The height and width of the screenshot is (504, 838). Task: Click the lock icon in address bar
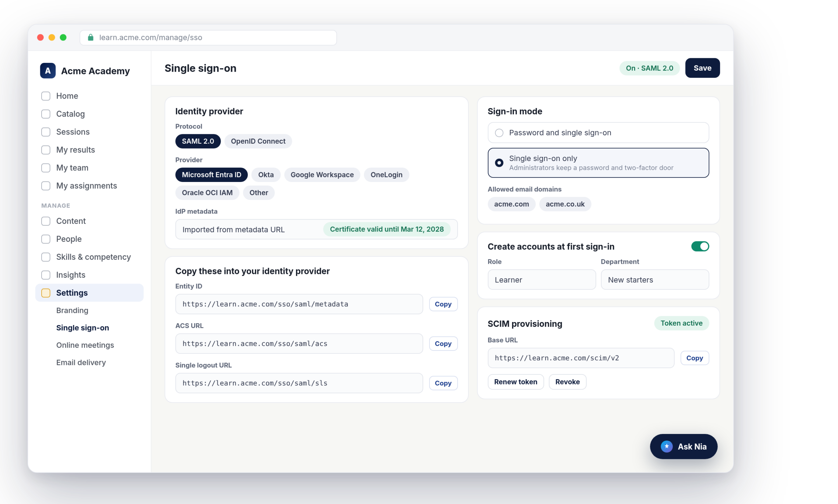click(90, 37)
